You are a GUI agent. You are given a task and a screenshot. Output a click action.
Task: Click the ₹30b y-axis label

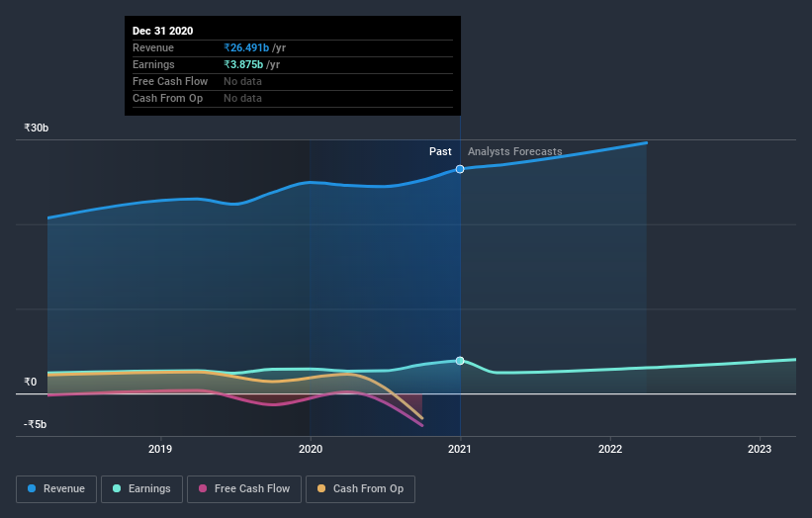coord(37,128)
